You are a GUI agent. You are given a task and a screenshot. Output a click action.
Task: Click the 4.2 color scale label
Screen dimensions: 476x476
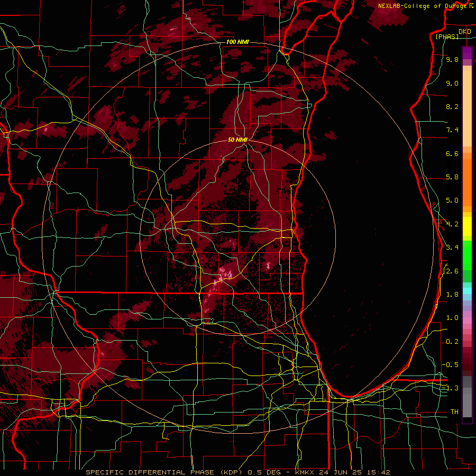click(452, 224)
